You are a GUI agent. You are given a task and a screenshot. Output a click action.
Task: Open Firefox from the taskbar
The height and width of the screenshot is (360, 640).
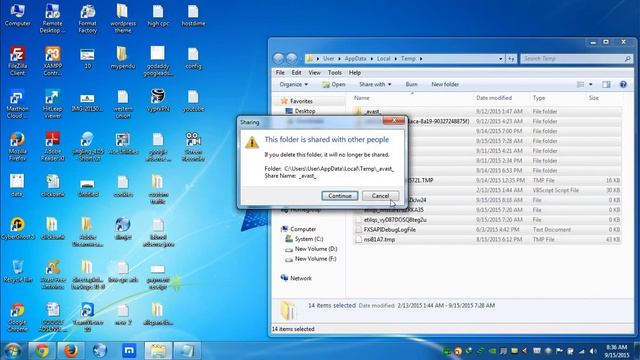coord(71,351)
